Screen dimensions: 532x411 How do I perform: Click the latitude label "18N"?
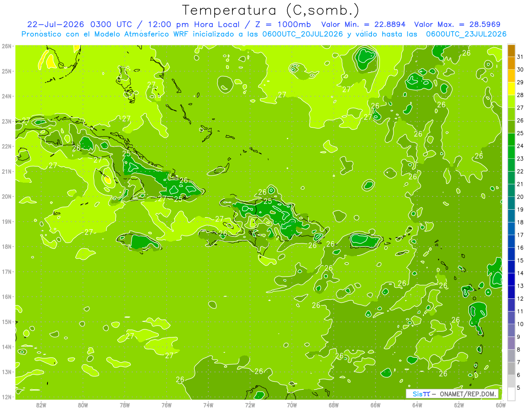point(7,247)
